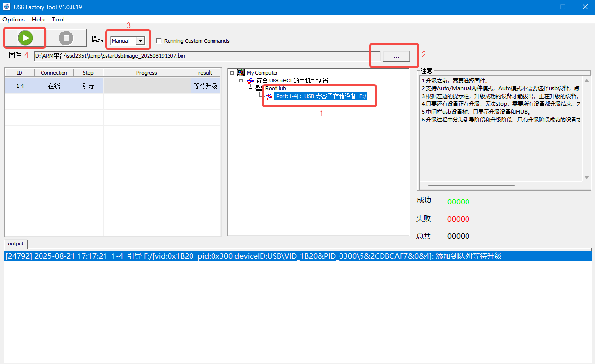
Task: Click the USB host controller icon
Action: (250, 81)
